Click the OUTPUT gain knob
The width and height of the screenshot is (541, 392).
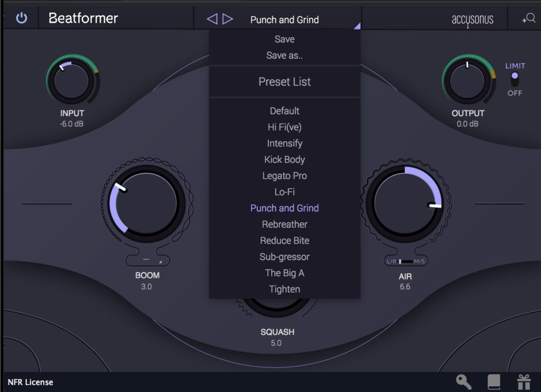[468, 80]
